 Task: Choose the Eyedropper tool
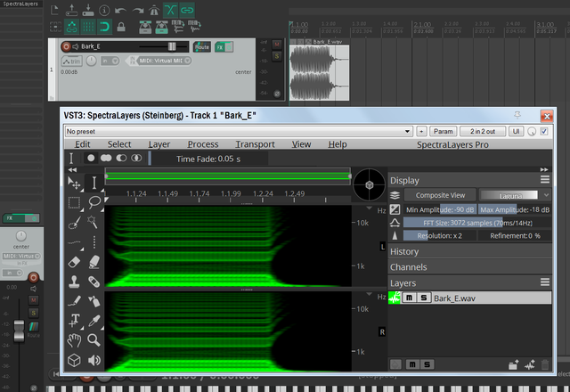click(x=94, y=321)
